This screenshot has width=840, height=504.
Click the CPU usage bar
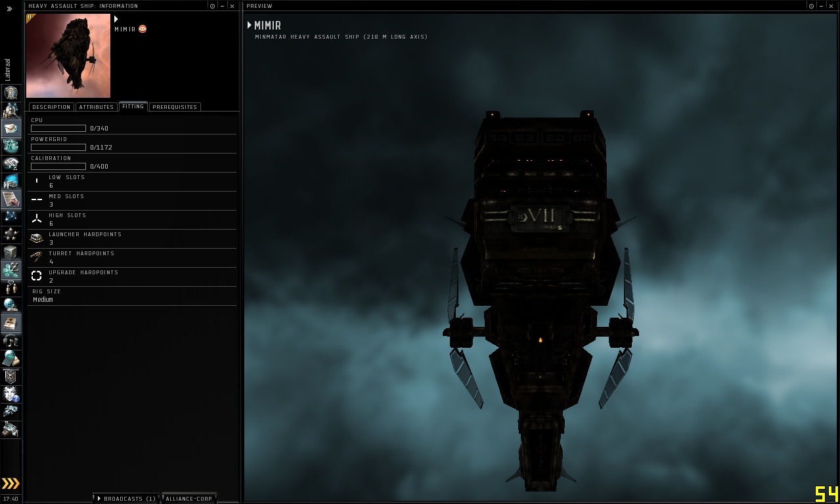pos(58,129)
